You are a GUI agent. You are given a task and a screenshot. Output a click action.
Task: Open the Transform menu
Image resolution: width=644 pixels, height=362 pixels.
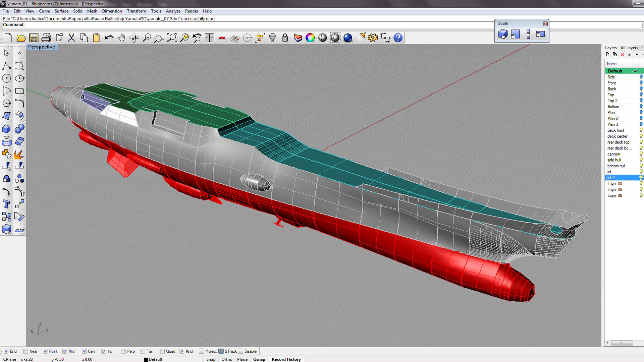click(137, 11)
